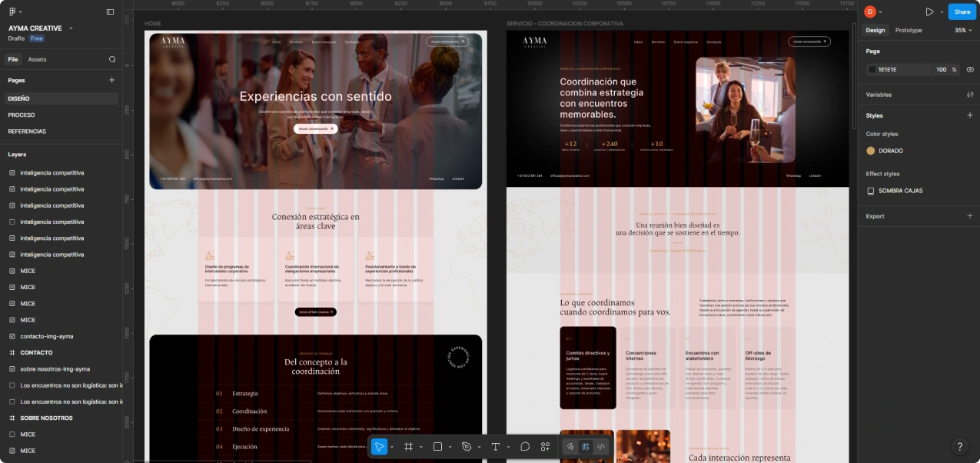Toggle the sidebar panel collapse icon
Viewport: 980px width, 463px height.
coord(110,12)
